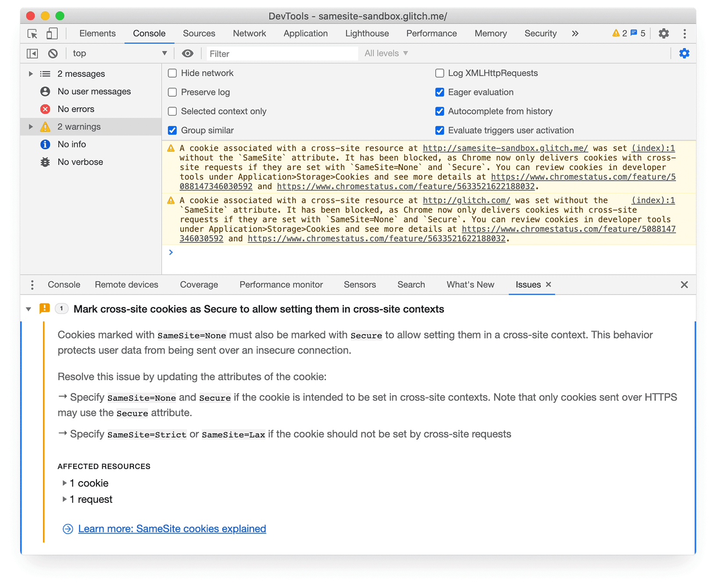
Task: Open DevTools customization menu via three-dot icon
Action: point(684,33)
